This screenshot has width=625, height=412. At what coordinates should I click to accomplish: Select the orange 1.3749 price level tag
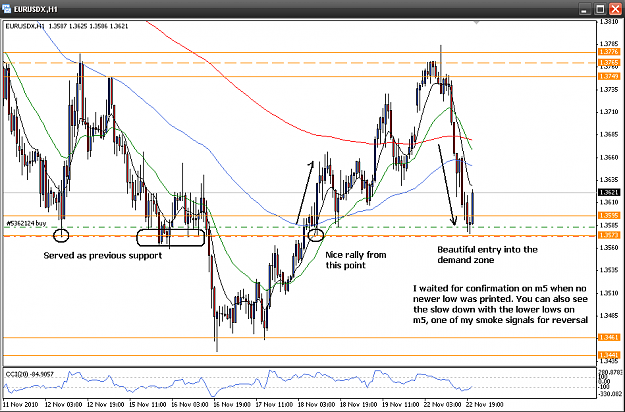coord(609,76)
